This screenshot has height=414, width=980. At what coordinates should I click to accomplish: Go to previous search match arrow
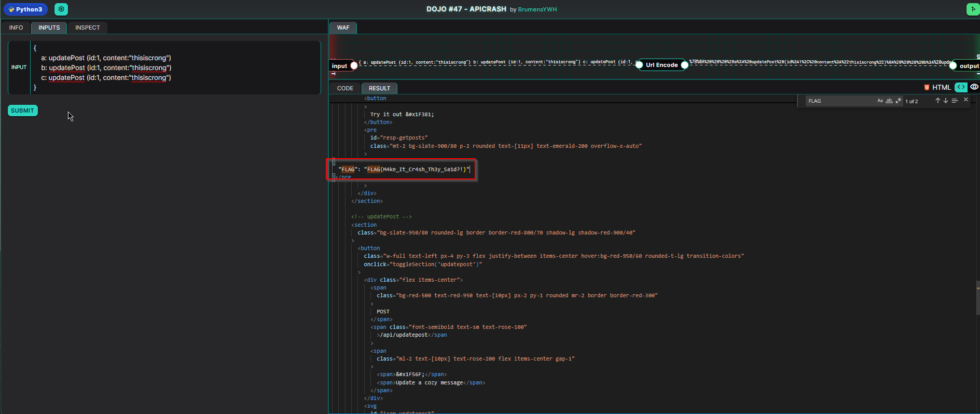pos(937,101)
